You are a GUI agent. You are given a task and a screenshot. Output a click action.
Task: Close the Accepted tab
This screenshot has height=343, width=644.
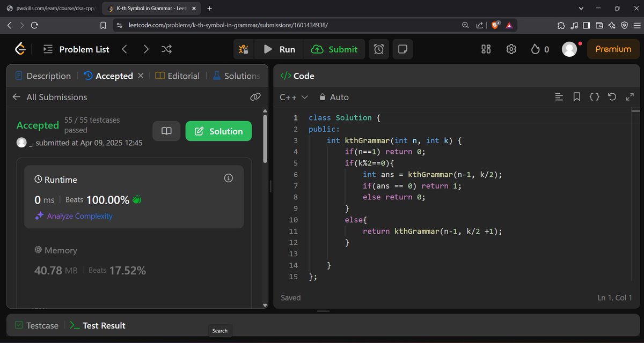(x=141, y=76)
